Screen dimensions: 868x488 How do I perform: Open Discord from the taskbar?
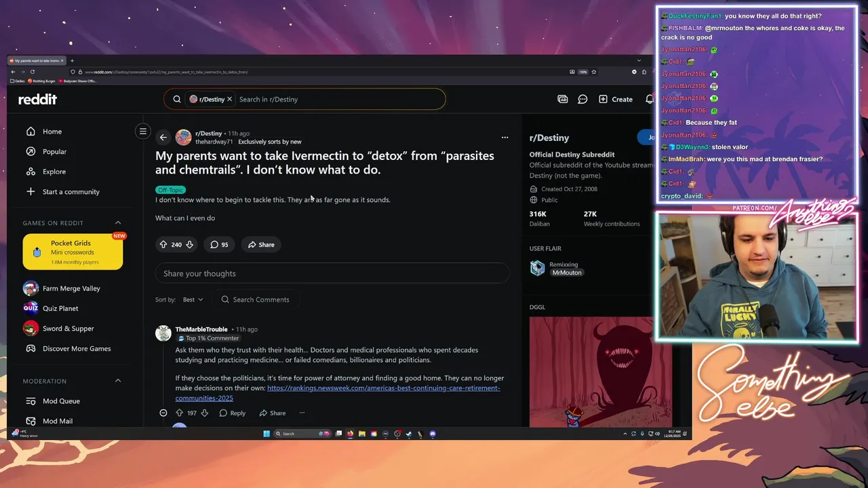tap(432, 434)
